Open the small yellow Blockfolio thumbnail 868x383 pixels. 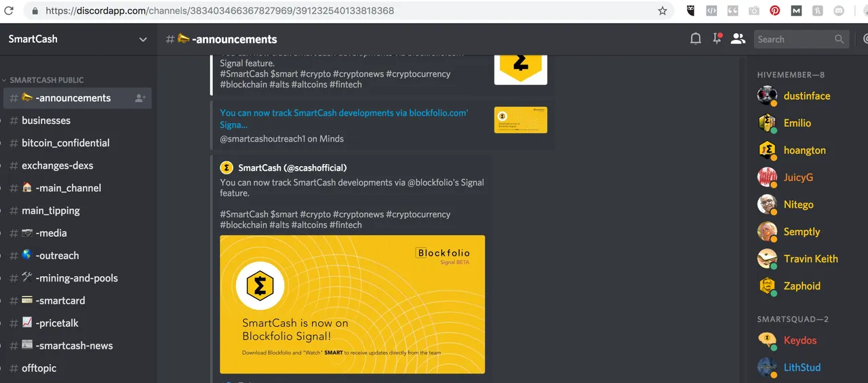520,120
